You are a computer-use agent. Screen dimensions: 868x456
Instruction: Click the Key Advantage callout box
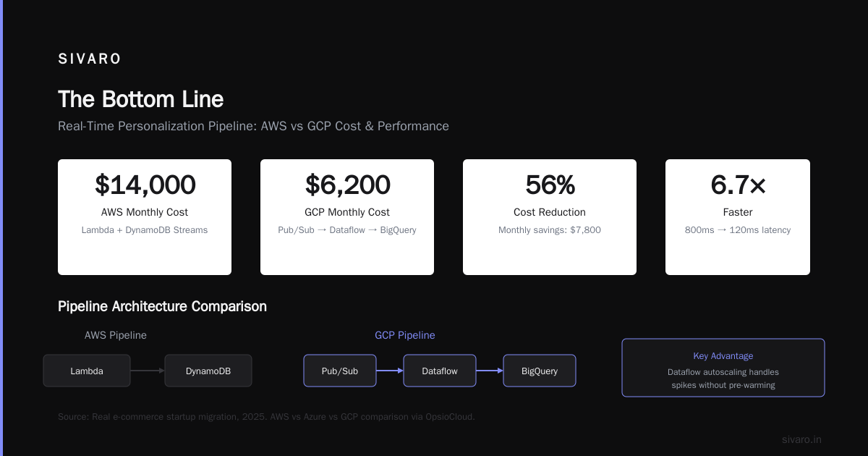[x=723, y=368]
